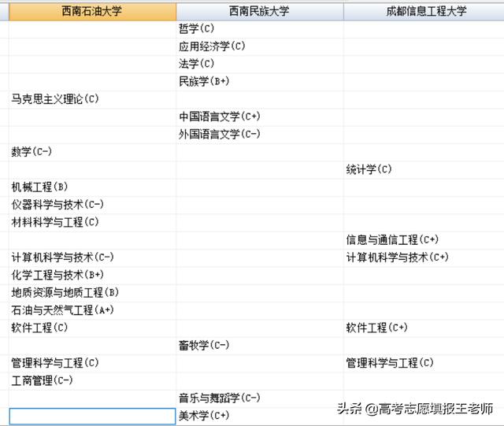Select the cell 机械工程(B)
The image size is (504, 426).
point(93,187)
